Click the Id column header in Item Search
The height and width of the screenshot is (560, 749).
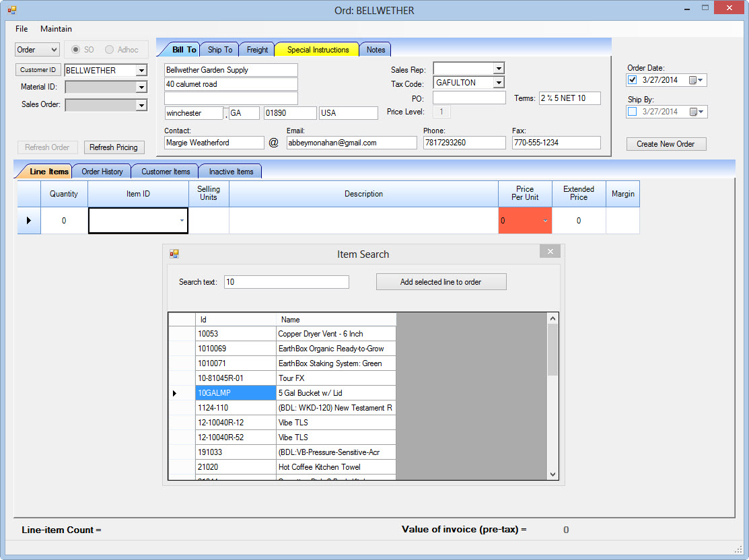(236, 320)
